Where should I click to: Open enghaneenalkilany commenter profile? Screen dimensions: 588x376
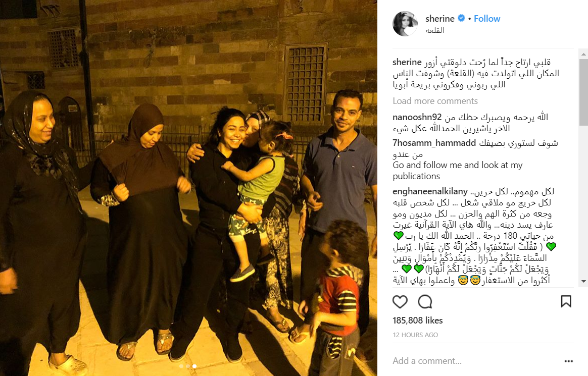(430, 191)
